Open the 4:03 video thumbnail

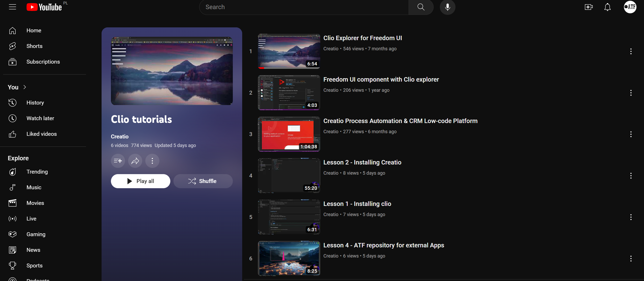289,93
